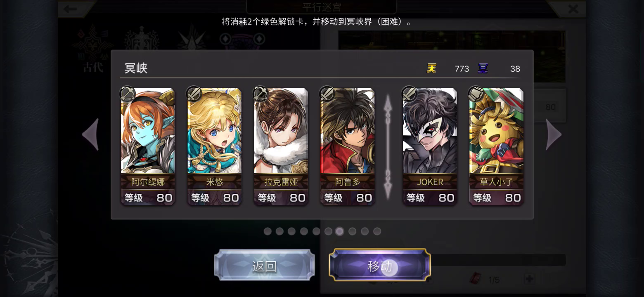Jump to last page indicator dot
Viewport: 644px width, 297px height.
click(377, 231)
